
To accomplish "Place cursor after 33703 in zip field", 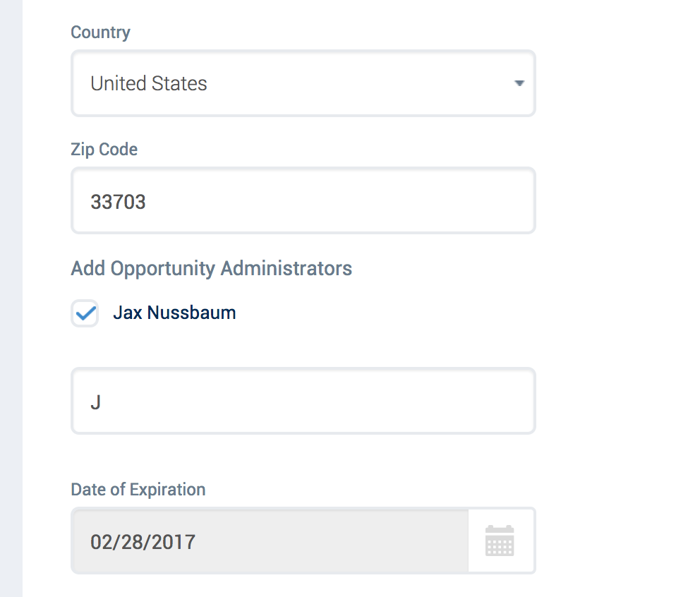I will click(147, 202).
